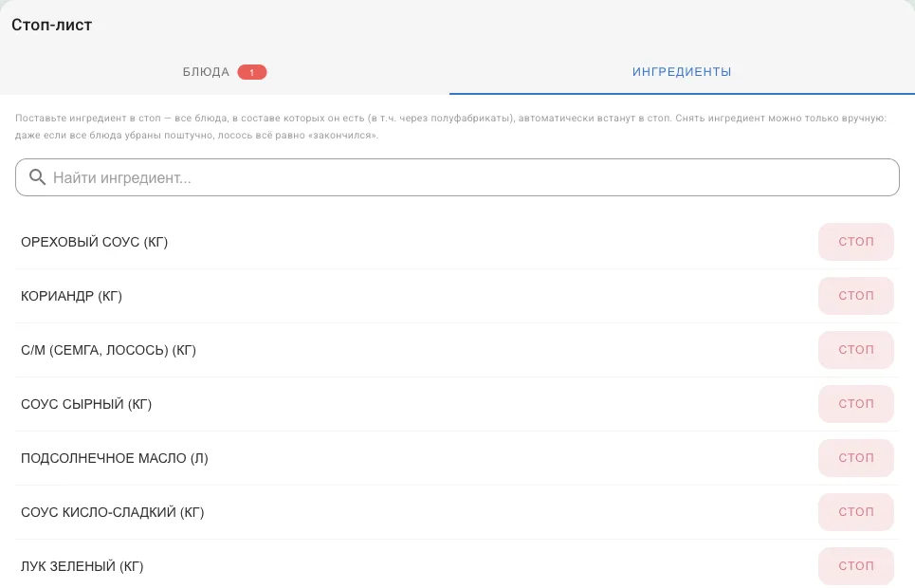915x588 pixels.
Task: Click the КОРИАНДР (КГ) ingredient name
Action: pos(72,296)
